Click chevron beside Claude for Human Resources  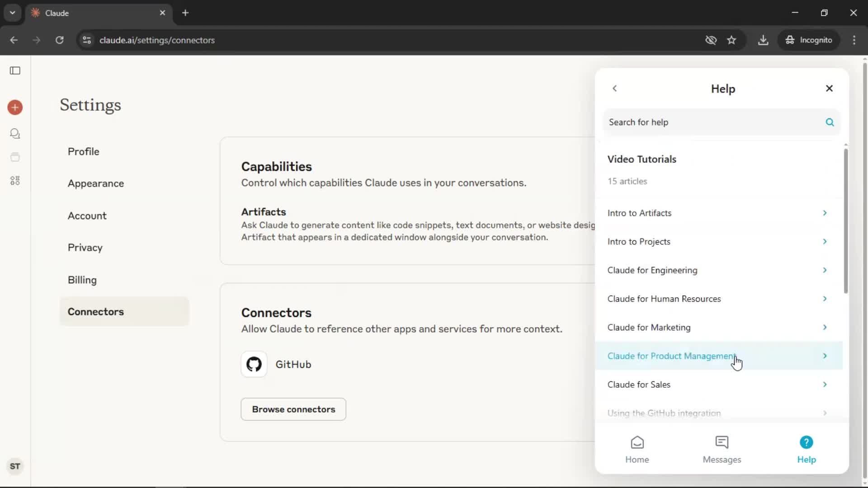[825, 299]
